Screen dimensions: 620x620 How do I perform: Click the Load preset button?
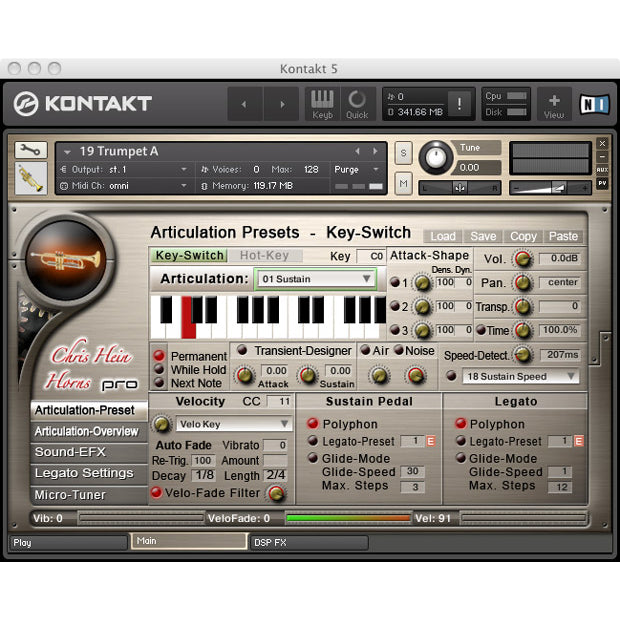coord(442,236)
